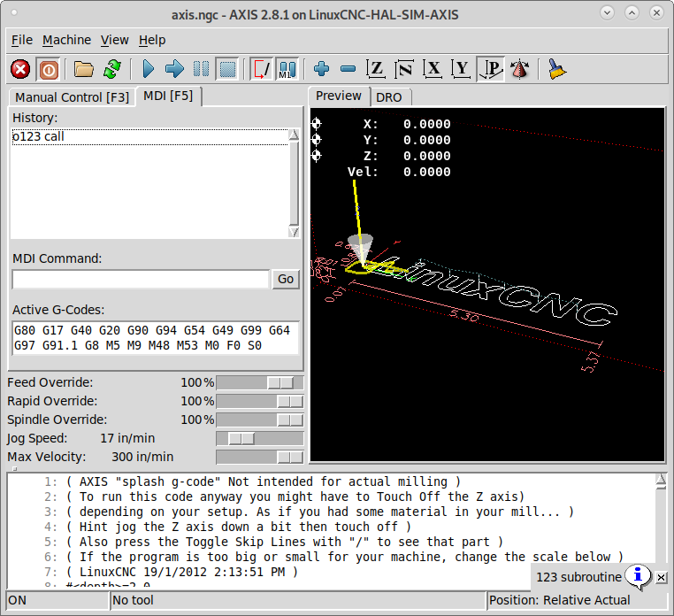Viewport: 674px width, 616px height.
Task: Click the Active G-Codes text box
Action: pos(156,338)
